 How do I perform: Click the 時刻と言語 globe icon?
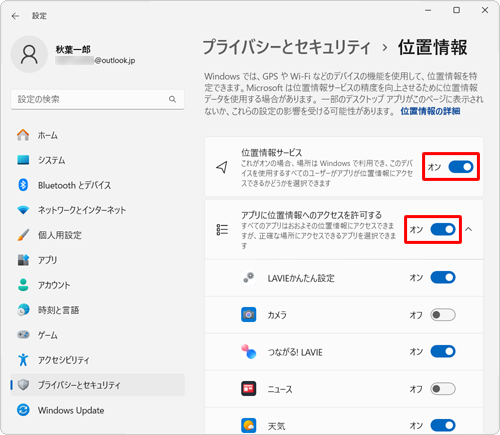pos(23,310)
